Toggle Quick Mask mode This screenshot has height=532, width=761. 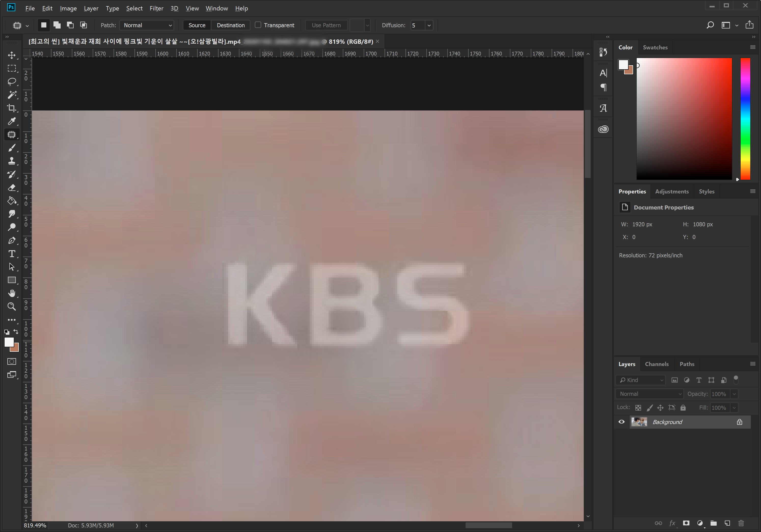pos(12,361)
